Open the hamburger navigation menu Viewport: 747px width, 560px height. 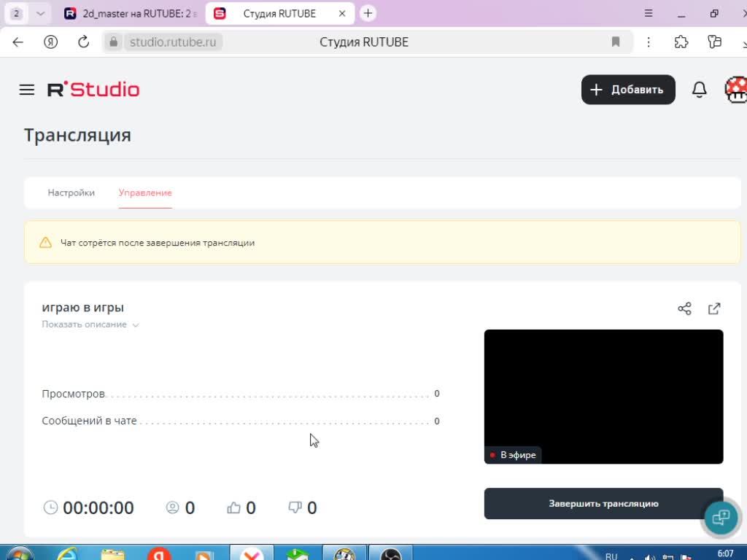tap(27, 90)
